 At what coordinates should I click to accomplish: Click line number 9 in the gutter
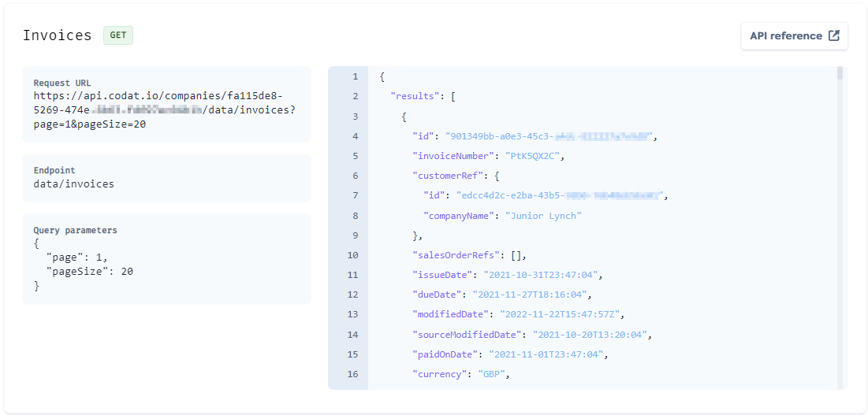[x=355, y=235]
